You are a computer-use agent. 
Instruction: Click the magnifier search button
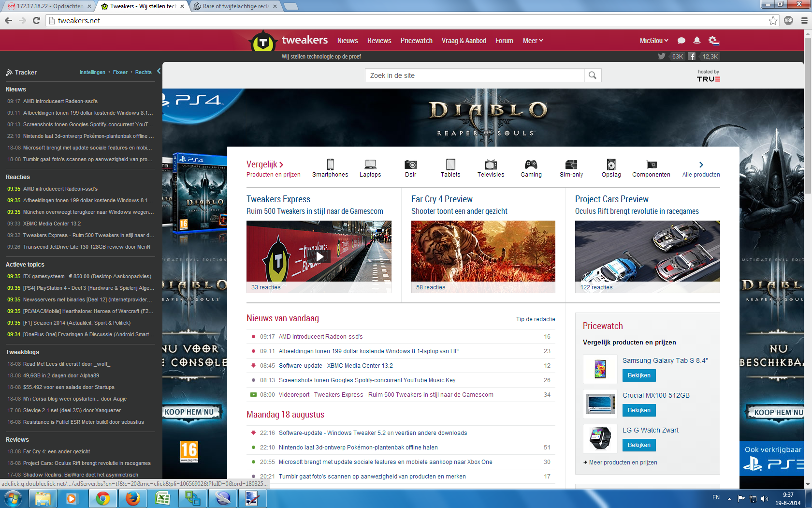click(x=593, y=75)
